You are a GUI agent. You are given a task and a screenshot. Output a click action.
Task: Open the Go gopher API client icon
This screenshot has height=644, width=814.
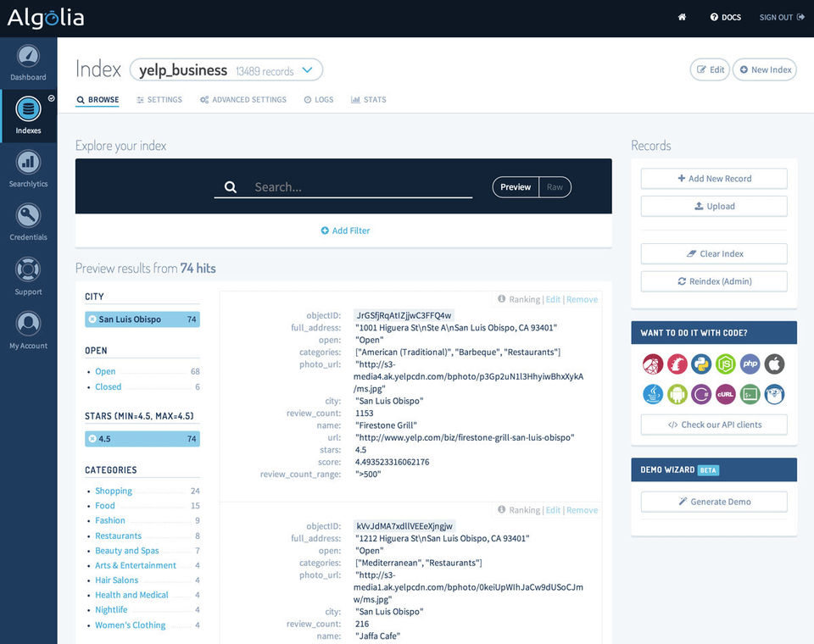pos(774,394)
